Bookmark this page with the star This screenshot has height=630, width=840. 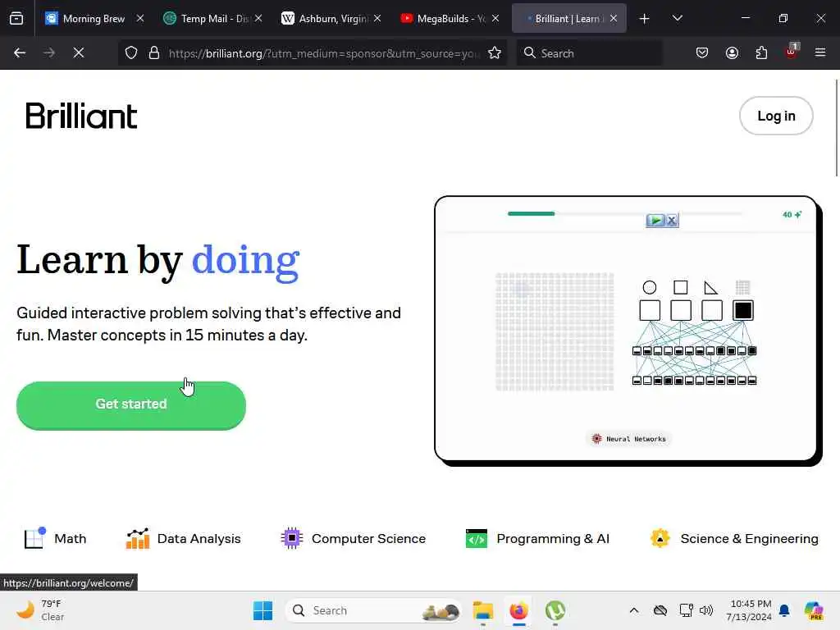pyautogui.click(x=495, y=53)
